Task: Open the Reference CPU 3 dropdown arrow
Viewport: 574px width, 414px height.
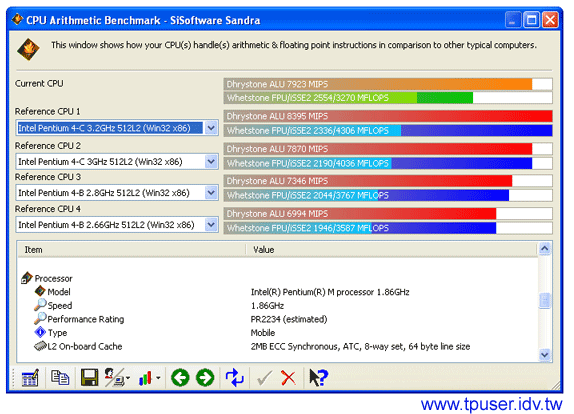Action: coord(211,193)
